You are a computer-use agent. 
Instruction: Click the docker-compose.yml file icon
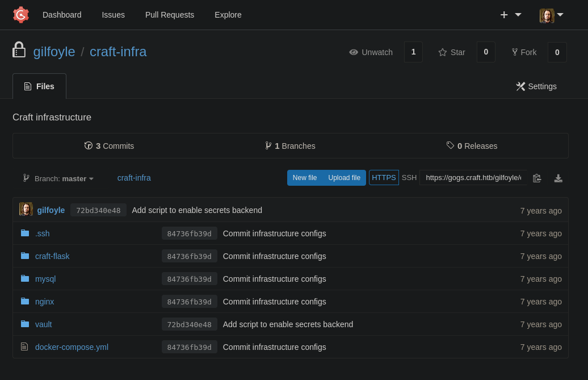click(x=24, y=347)
